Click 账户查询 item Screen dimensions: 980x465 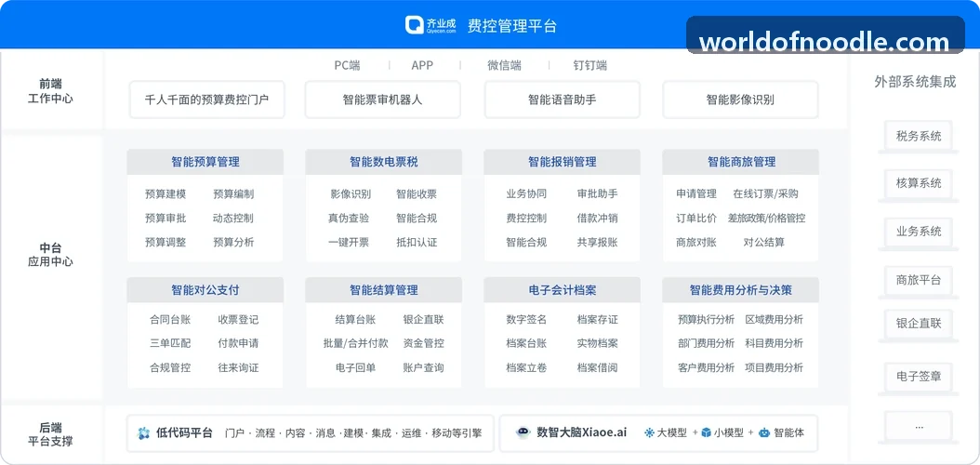pos(424,367)
